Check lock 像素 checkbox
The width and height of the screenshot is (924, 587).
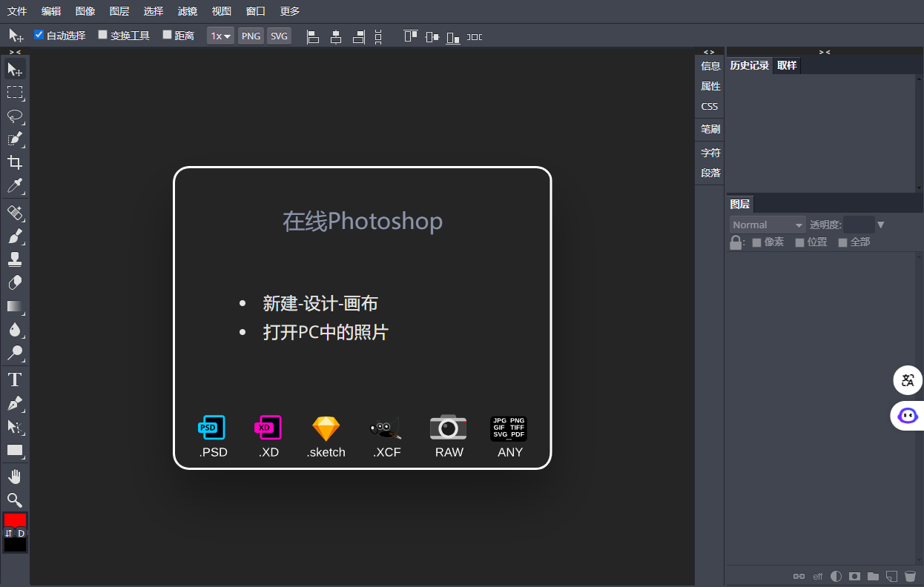click(757, 242)
